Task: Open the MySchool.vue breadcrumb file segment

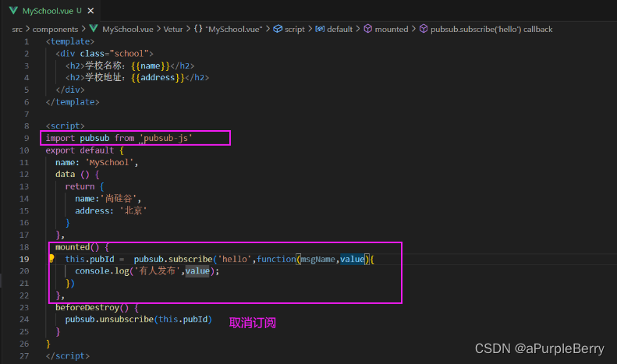Action: tap(127, 29)
